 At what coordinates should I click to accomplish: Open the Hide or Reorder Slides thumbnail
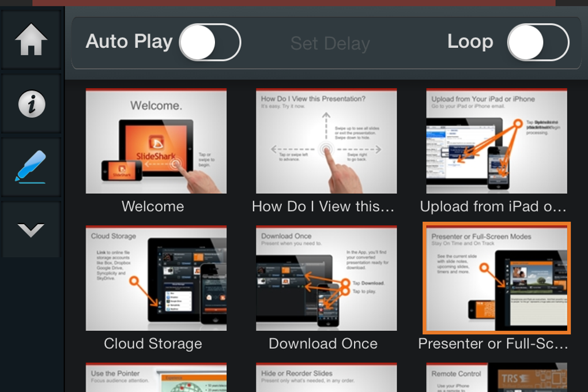pos(326,378)
